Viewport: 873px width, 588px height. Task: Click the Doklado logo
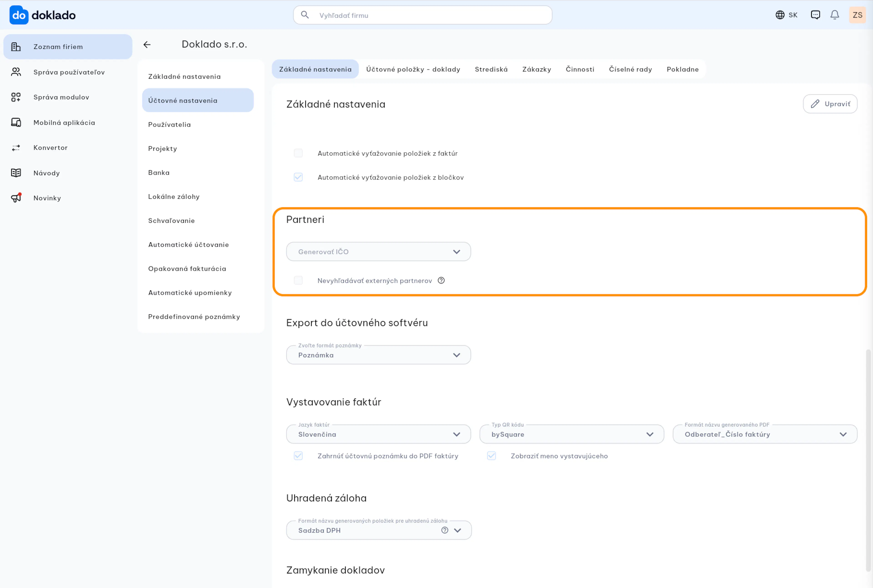coord(42,15)
